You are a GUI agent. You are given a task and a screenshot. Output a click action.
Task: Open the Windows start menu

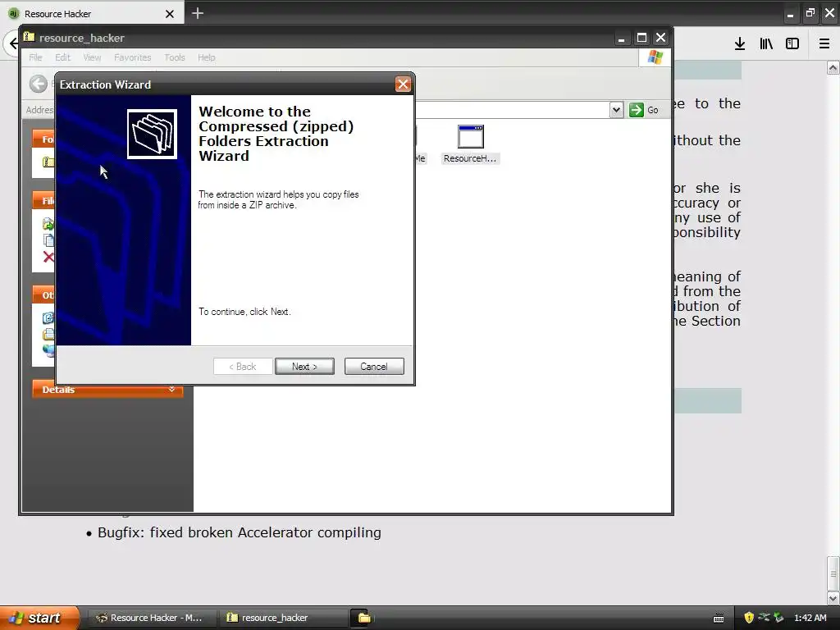click(x=39, y=618)
